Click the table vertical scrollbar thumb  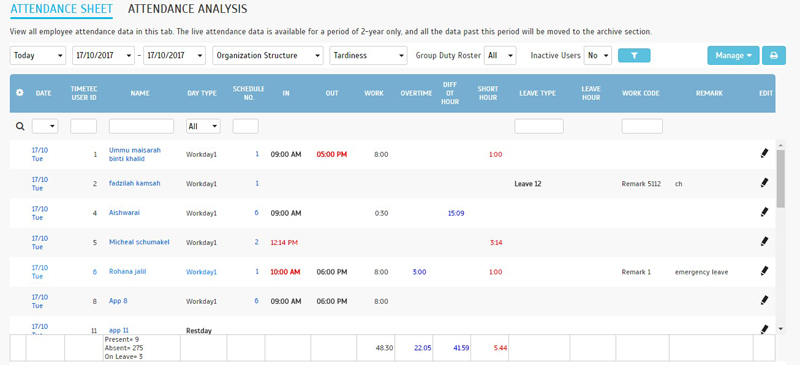coord(780,179)
